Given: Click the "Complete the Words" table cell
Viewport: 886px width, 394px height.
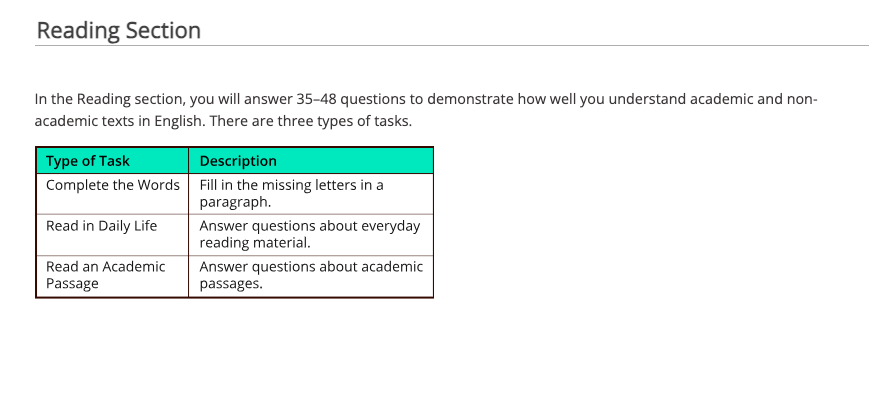Looking at the screenshot, I should point(112,193).
